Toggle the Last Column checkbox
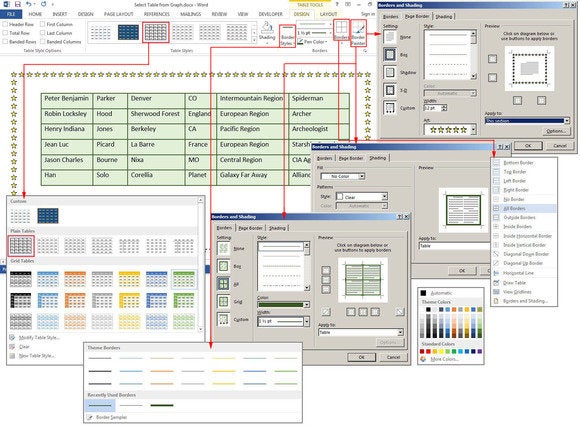Image resolution: width=580 pixels, height=426 pixels. tap(42, 33)
